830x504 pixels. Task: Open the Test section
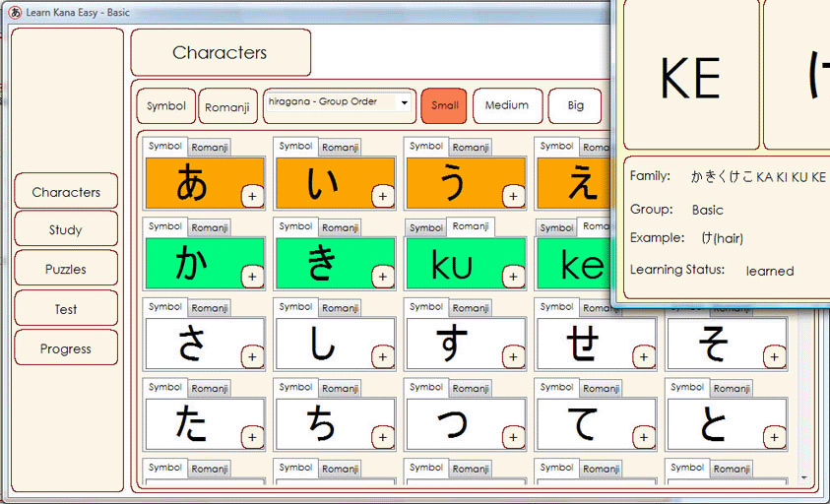[66, 309]
